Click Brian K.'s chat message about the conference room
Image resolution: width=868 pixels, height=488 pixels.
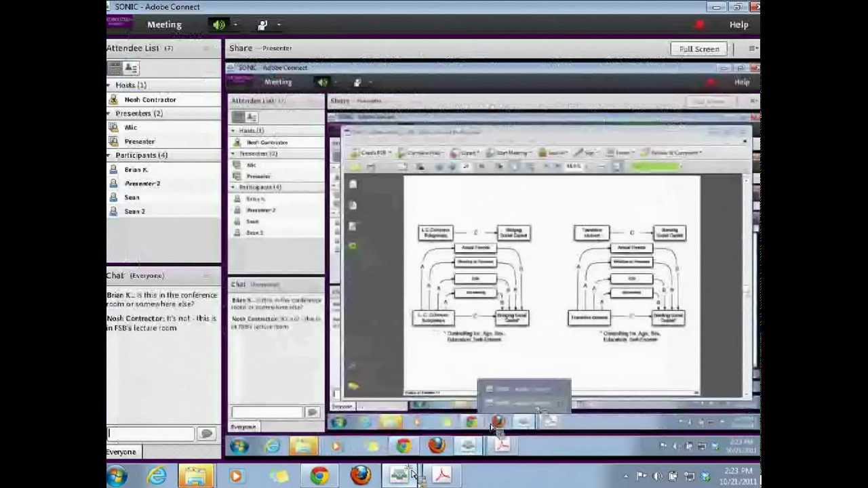pos(162,300)
